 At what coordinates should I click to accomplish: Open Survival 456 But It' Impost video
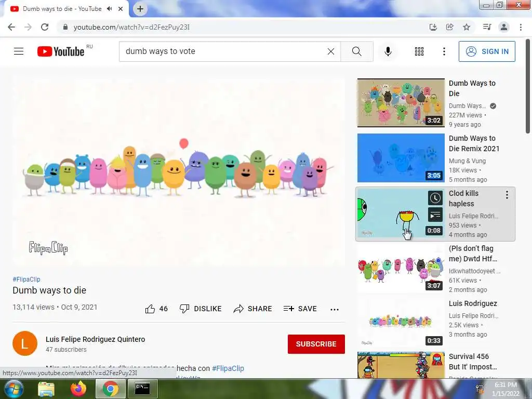tap(401, 365)
